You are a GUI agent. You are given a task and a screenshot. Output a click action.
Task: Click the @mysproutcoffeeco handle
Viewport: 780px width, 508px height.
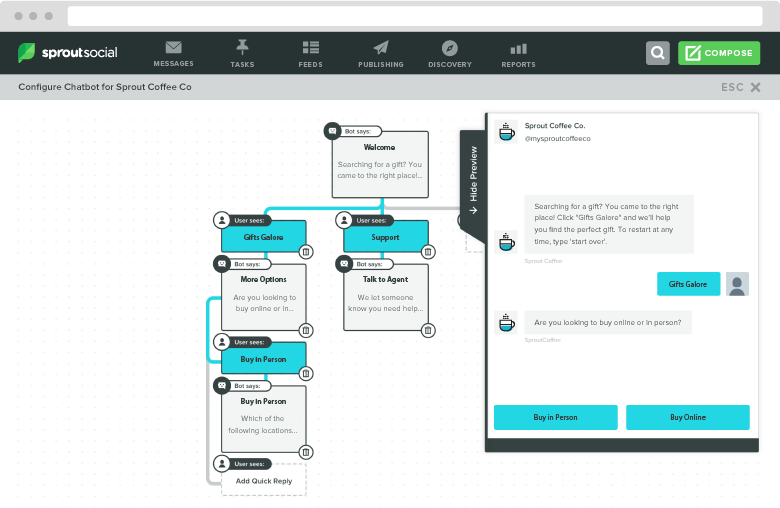557,139
